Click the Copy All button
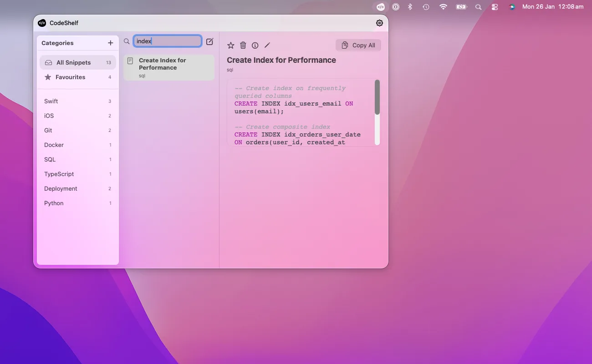This screenshot has width=592, height=364. [358, 45]
